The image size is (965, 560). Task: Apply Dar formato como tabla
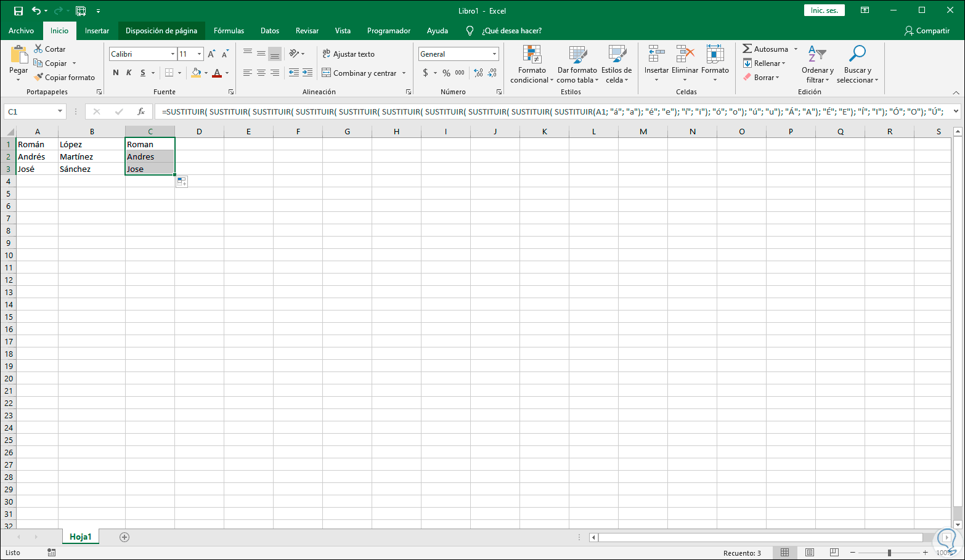point(577,65)
